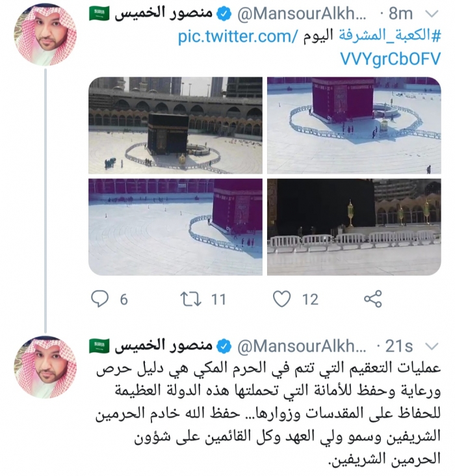Expand the second tweet's chevron menu

(x=432, y=347)
